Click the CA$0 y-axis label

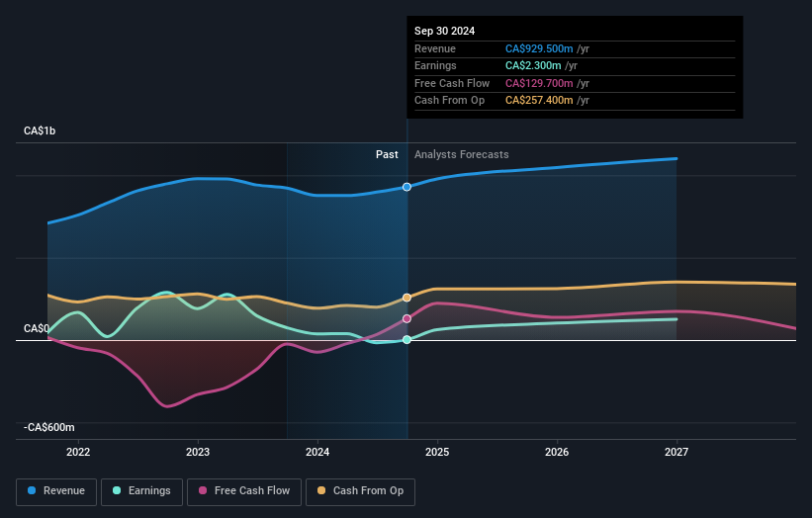37,328
